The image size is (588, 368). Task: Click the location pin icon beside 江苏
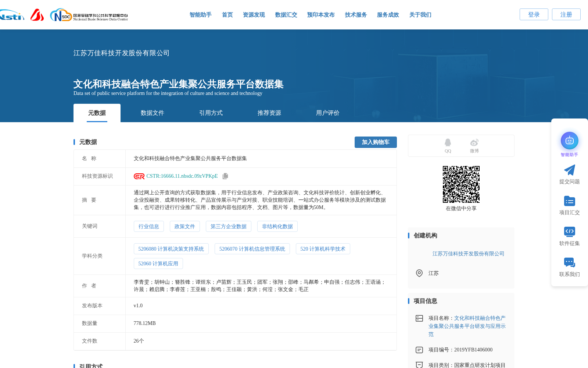pyautogui.click(x=419, y=273)
